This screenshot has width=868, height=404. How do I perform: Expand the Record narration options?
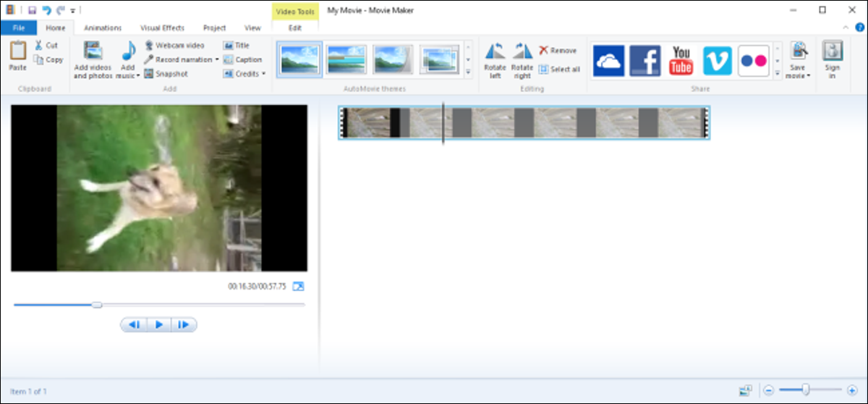tap(217, 59)
